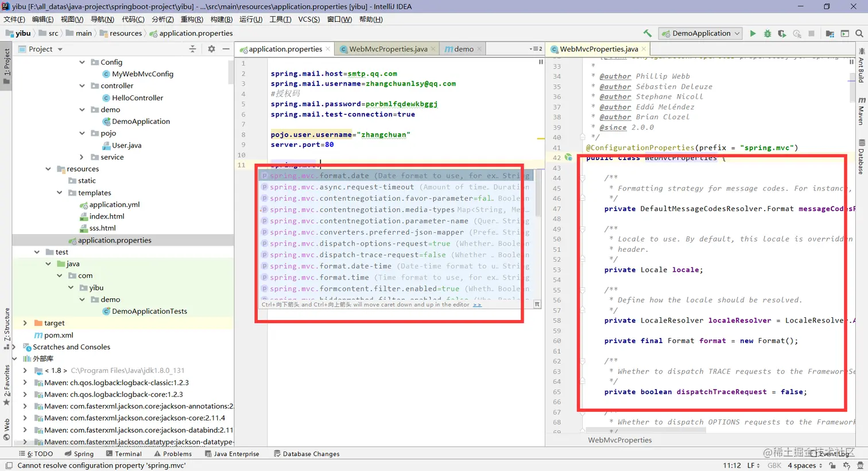Switch to right pane WebMvcProperties.java tab
This screenshot has height=471, width=868.
(599, 49)
